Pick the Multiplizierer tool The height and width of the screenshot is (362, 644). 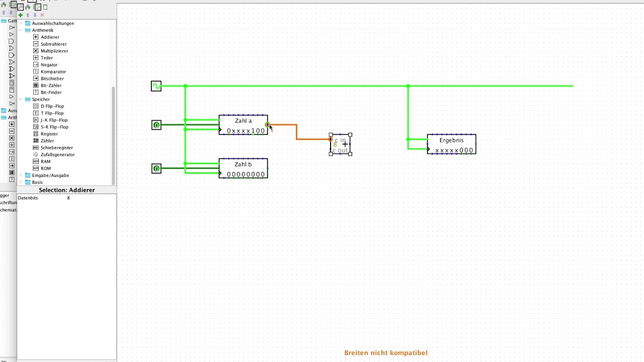click(x=50, y=51)
